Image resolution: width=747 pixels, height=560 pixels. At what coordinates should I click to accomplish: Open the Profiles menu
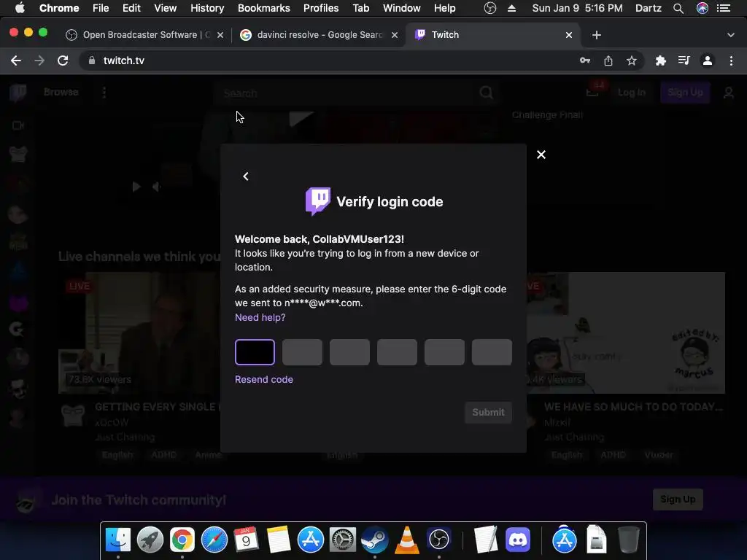click(x=321, y=8)
